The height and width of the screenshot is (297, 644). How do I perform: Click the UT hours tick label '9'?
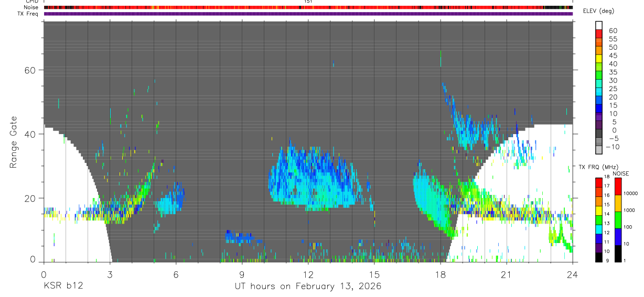pyautogui.click(x=242, y=274)
